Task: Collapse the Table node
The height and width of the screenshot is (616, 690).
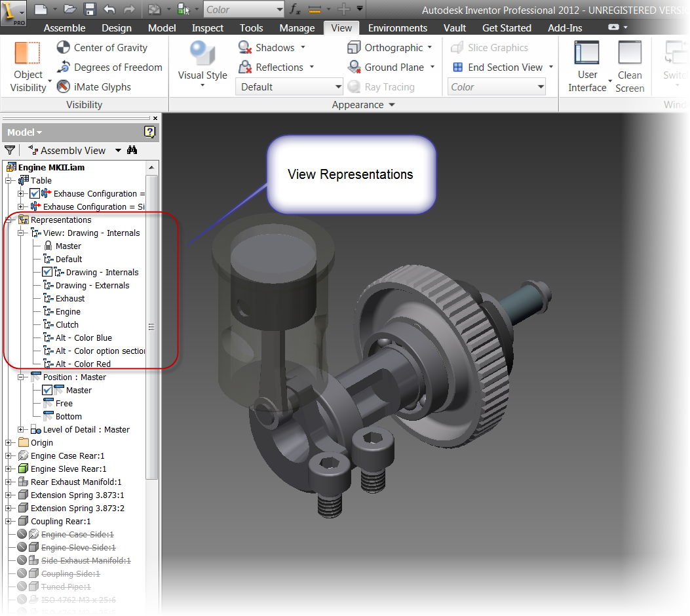Action: (x=9, y=180)
